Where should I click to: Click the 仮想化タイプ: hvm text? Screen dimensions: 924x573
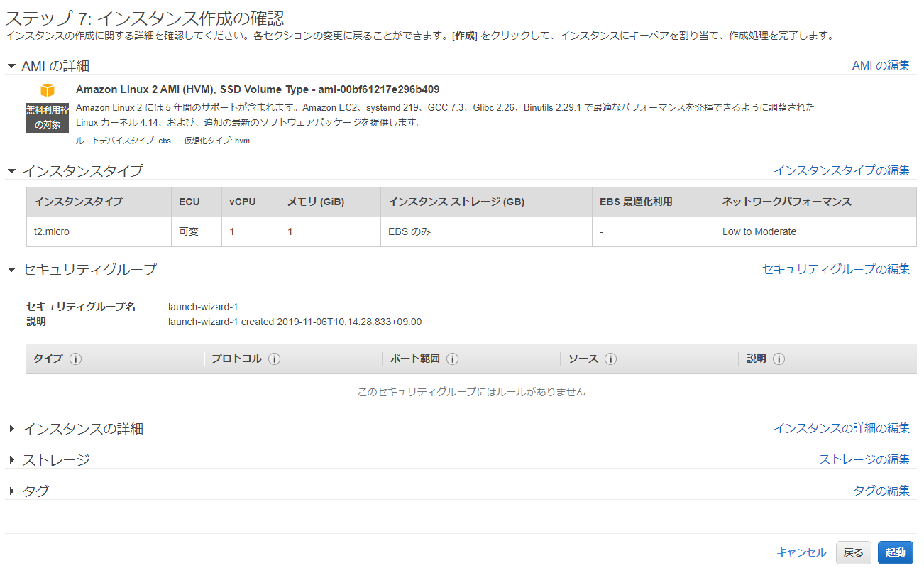tap(216, 141)
